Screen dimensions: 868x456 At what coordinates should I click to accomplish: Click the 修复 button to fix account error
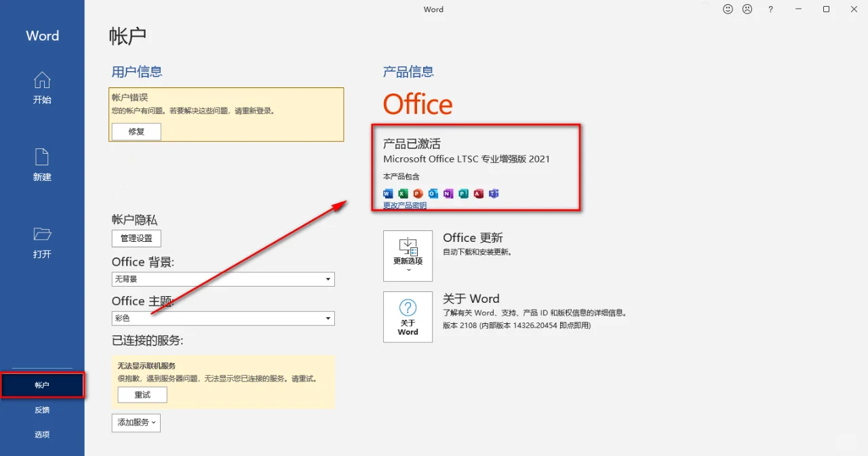pos(135,131)
